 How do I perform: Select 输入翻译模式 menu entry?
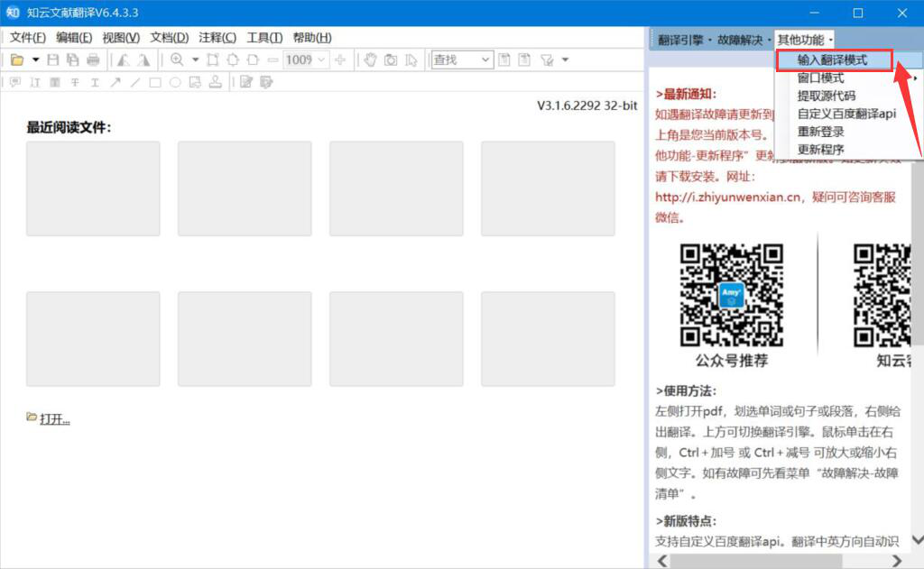834,60
